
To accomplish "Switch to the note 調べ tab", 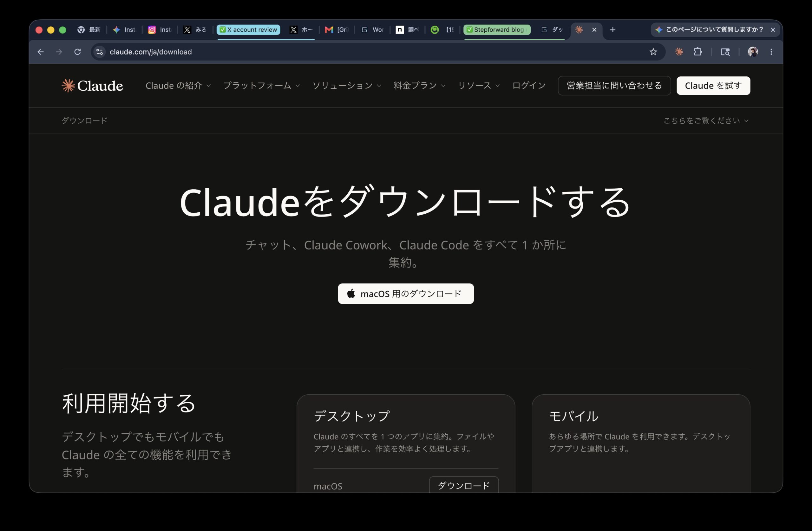I will 407,30.
